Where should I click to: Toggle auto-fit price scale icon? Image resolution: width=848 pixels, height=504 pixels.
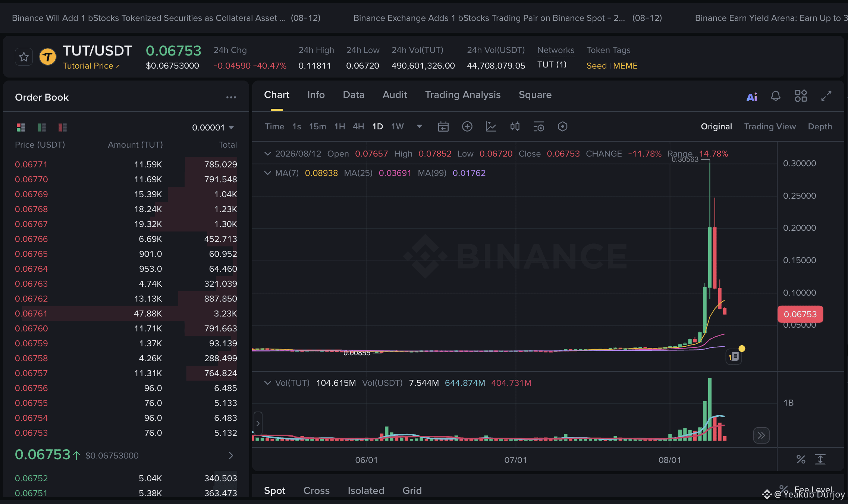pos(820,459)
